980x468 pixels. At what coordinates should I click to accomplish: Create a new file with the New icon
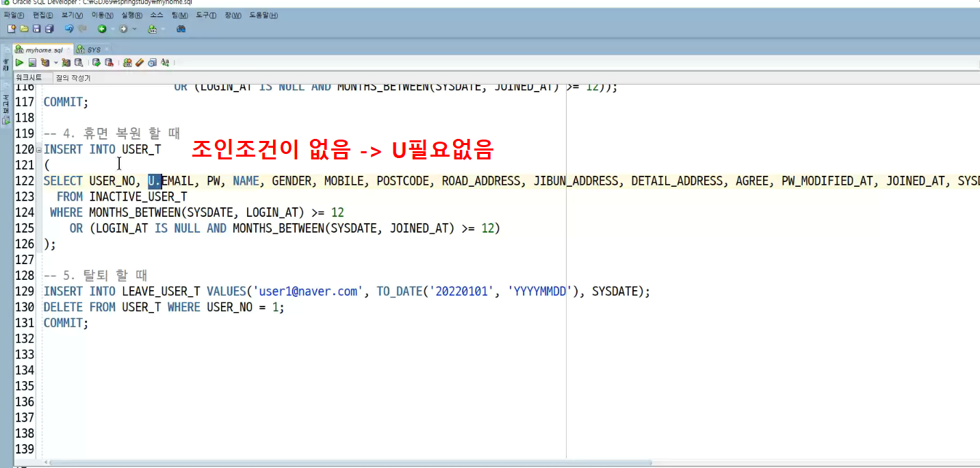point(11,29)
